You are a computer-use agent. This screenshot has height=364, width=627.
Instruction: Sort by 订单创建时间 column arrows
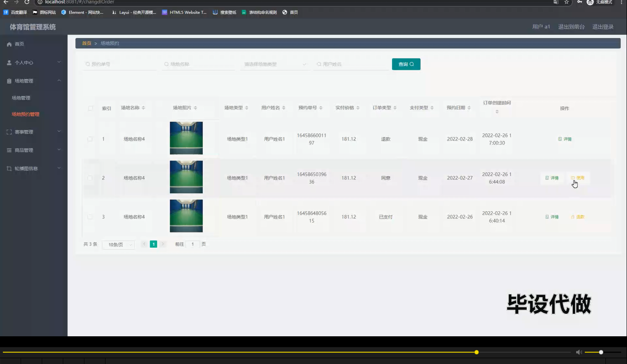pos(497,112)
